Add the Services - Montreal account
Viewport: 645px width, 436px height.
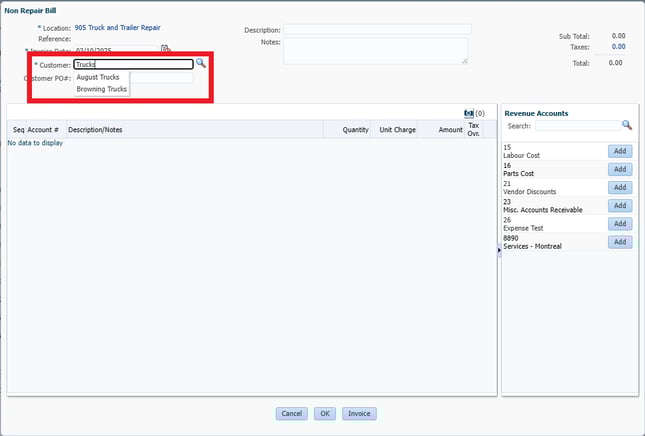619,242
